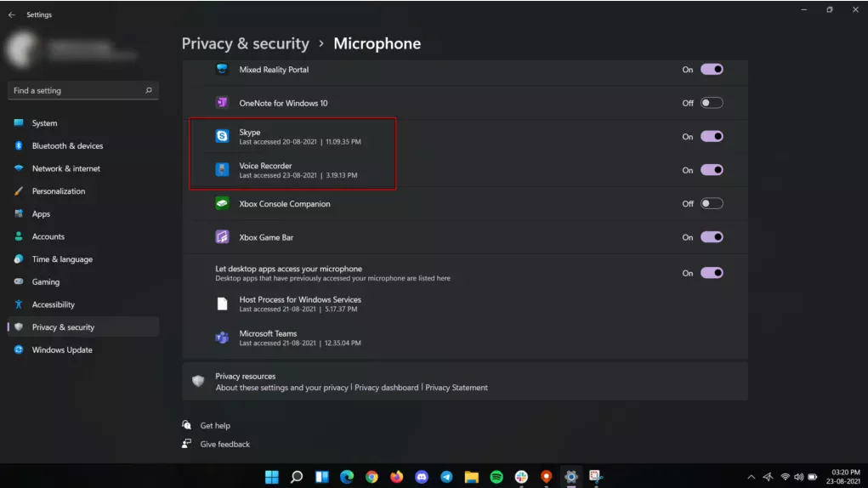Enable microphone for Xbox Console Companion
The width and height of the screenshot is (868, 488).
[712, 204]
